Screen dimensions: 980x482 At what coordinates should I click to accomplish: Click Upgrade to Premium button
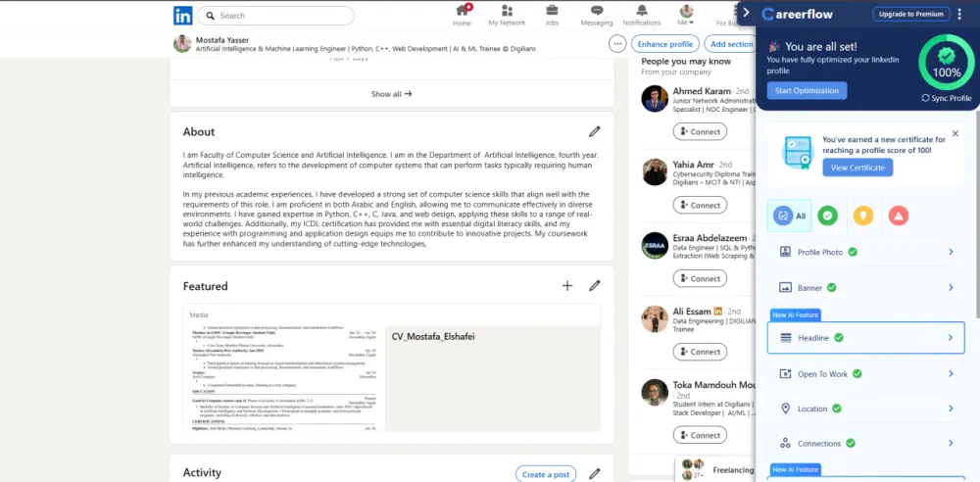(910, 14)
